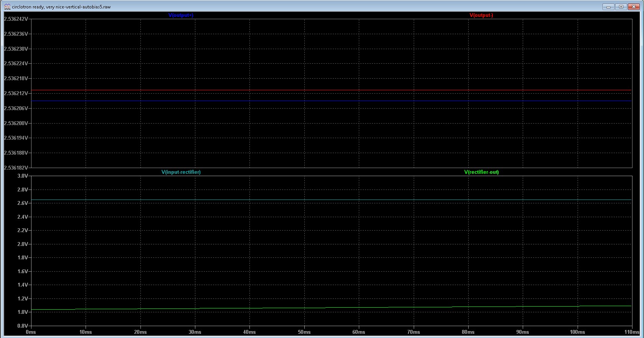
Task: Click the 1.0V axis label
Action: [23, 312]
